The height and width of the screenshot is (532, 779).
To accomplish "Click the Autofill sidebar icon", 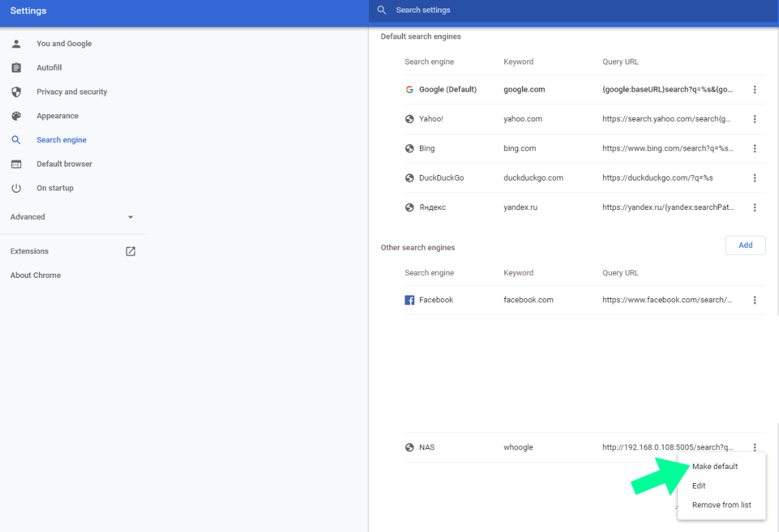I will pos(16,67).
